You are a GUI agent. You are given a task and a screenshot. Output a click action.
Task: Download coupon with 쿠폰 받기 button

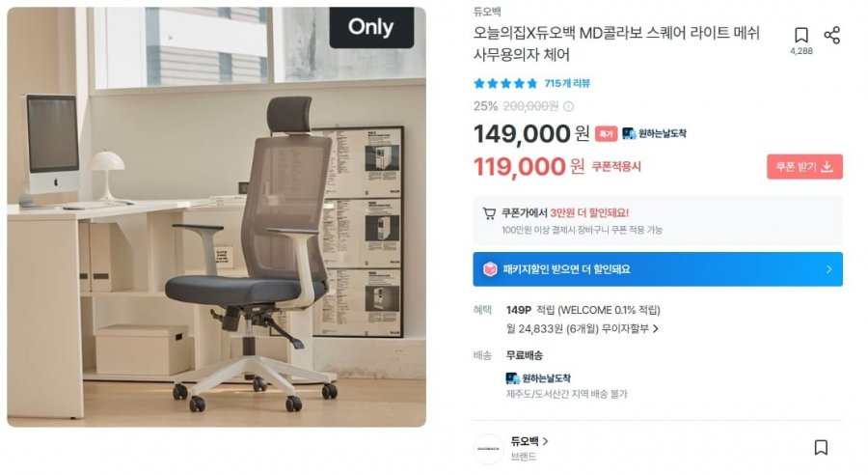pos(805,167)
